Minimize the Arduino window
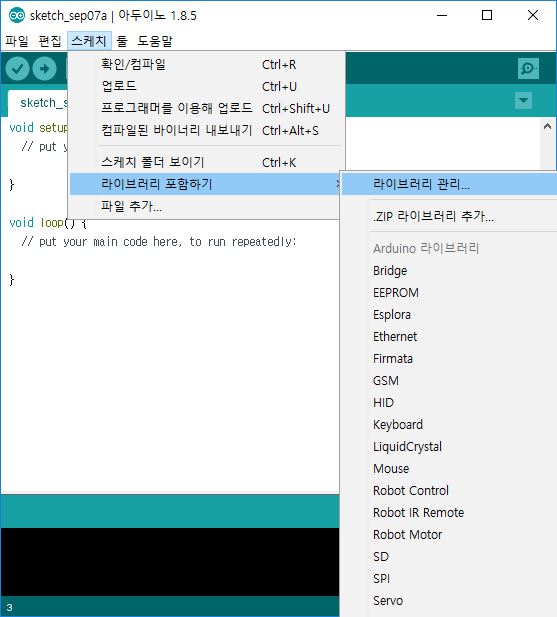The height and width of the screenshot is (617, 557). [x=442, y=15]
